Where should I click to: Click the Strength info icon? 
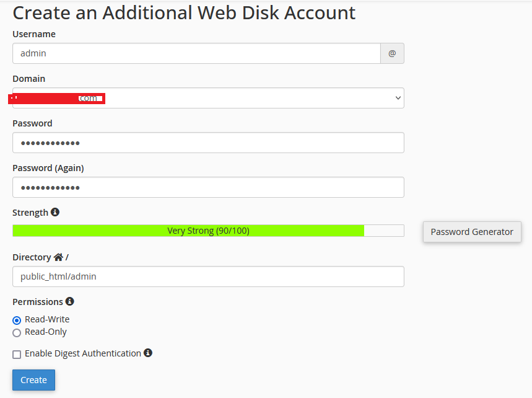click(55, 212)
